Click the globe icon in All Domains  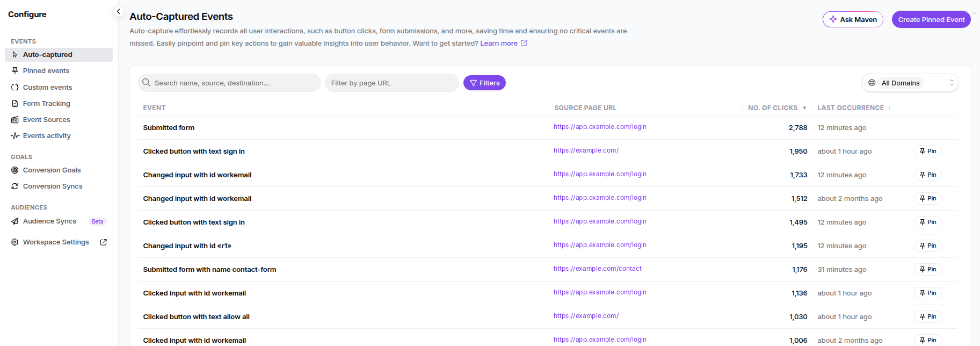(872, 83)
